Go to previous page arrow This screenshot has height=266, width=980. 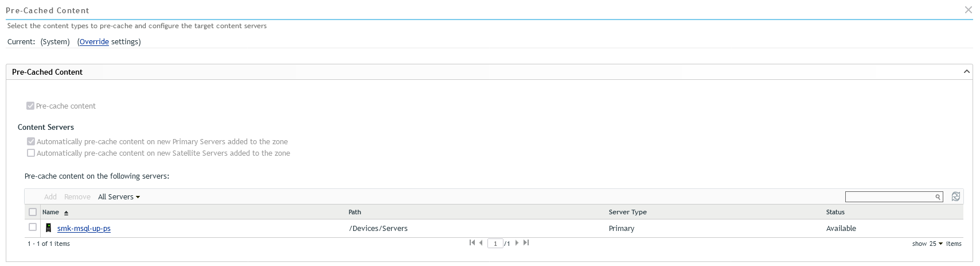point(481,243)
